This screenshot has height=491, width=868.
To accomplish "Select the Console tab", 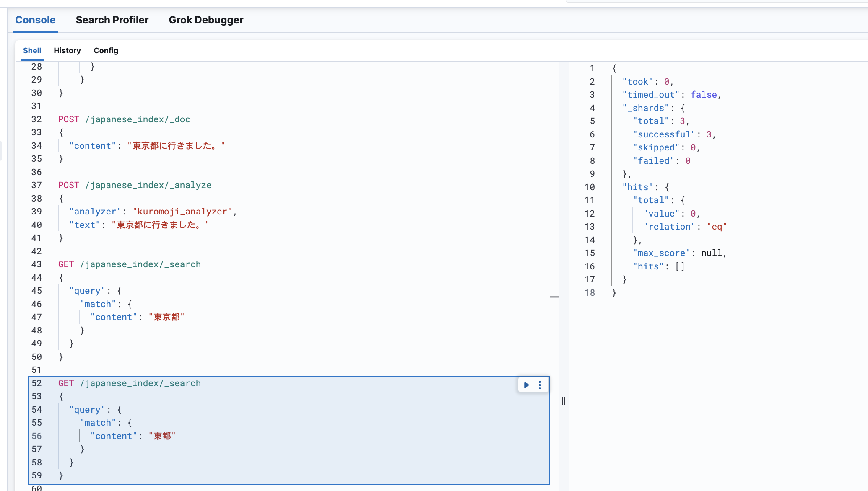I will pos(35,20).
